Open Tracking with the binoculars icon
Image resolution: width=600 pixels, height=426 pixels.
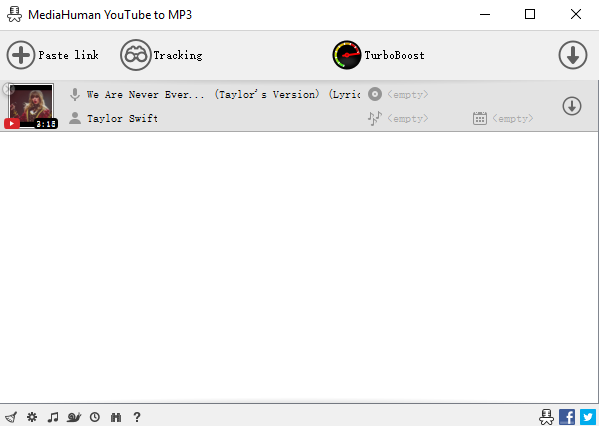135,55
